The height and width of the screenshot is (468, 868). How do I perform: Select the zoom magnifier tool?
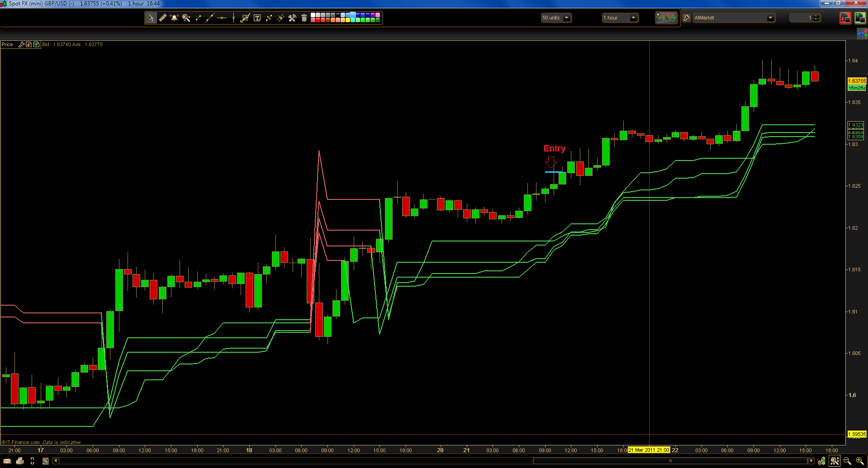pos(186,18)
